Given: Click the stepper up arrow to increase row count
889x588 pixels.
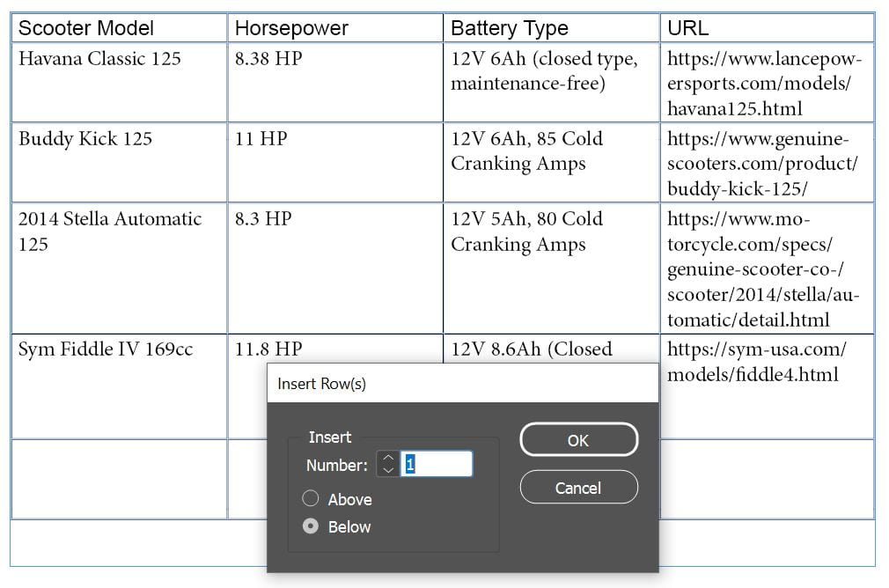Looking at the screenshot, I should click(387, 458).
